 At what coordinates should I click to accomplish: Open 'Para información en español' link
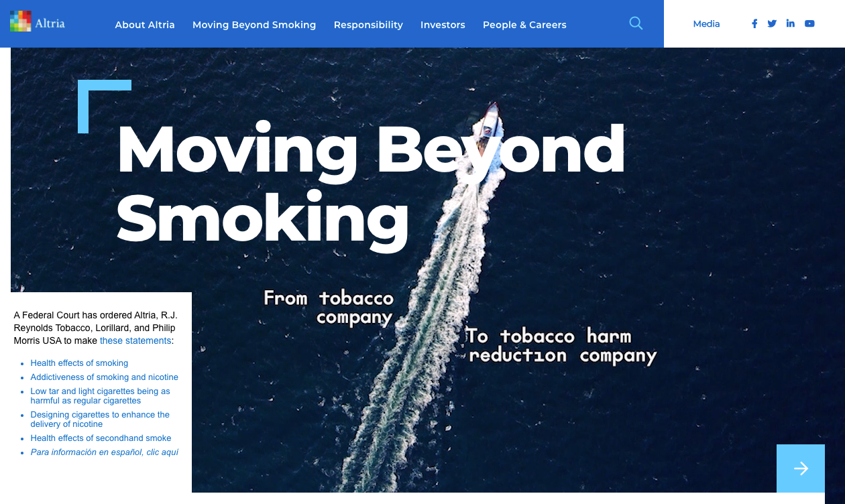point(104,452)
